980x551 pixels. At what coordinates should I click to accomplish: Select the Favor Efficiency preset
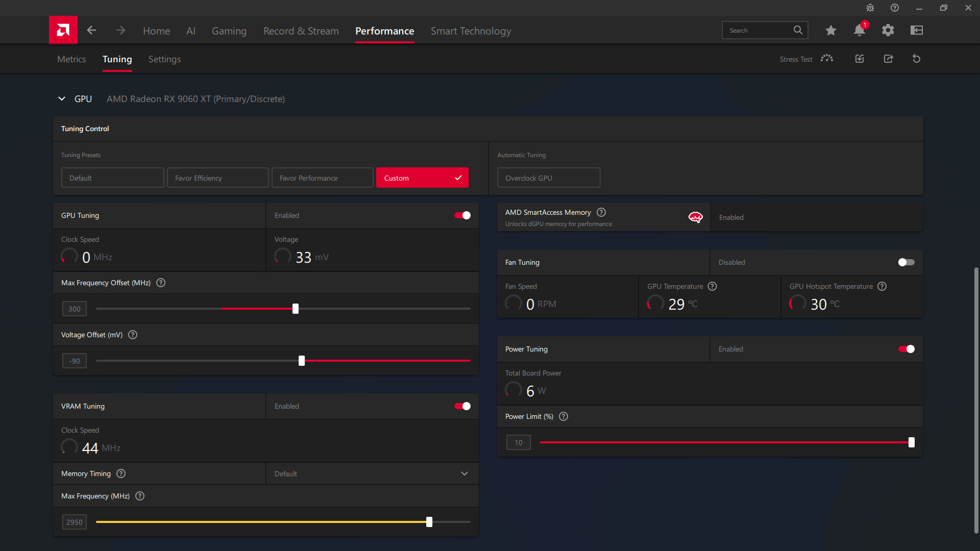coord(218,178)
